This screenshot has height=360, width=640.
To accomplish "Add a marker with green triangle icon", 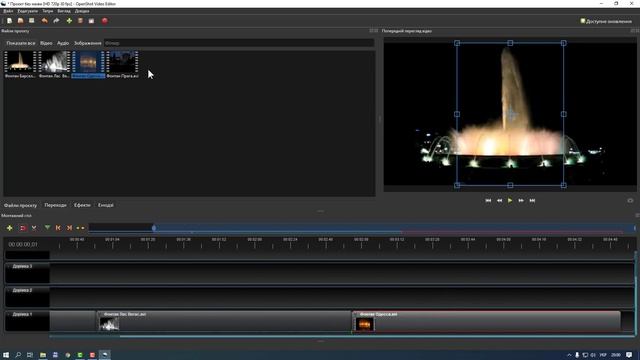I will [47, 228].
